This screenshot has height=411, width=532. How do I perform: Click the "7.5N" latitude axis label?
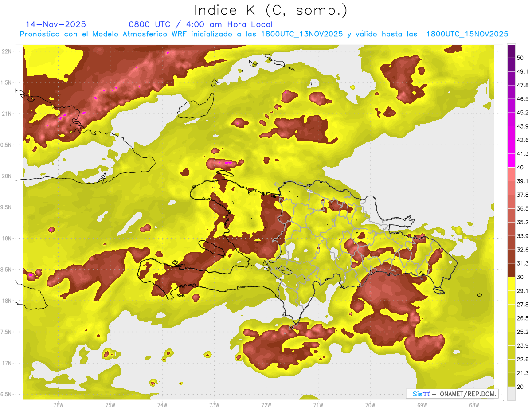click(x=7, y=332)
